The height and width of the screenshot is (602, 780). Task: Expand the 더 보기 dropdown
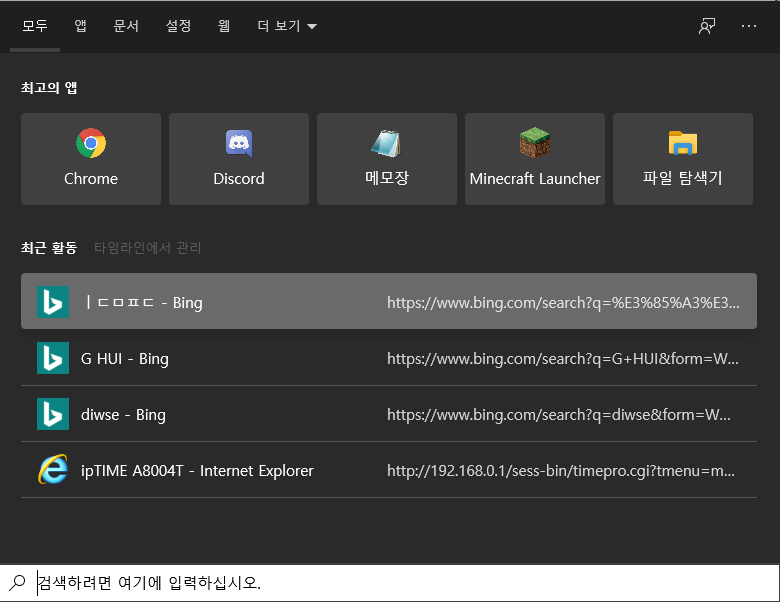(x=287, y=26)
